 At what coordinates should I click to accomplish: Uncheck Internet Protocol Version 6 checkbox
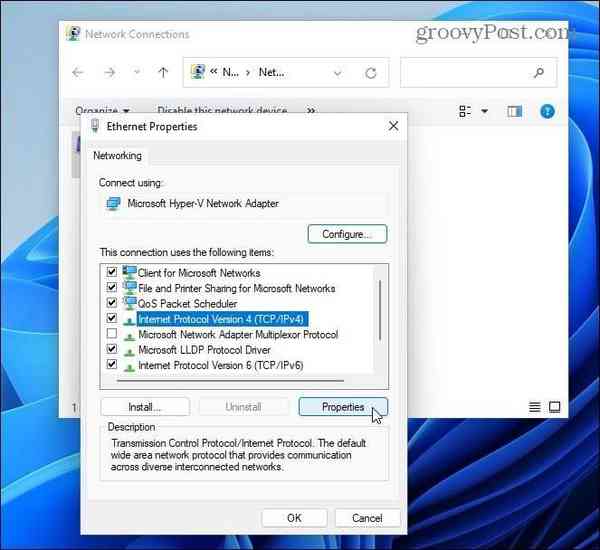(111, 364)
